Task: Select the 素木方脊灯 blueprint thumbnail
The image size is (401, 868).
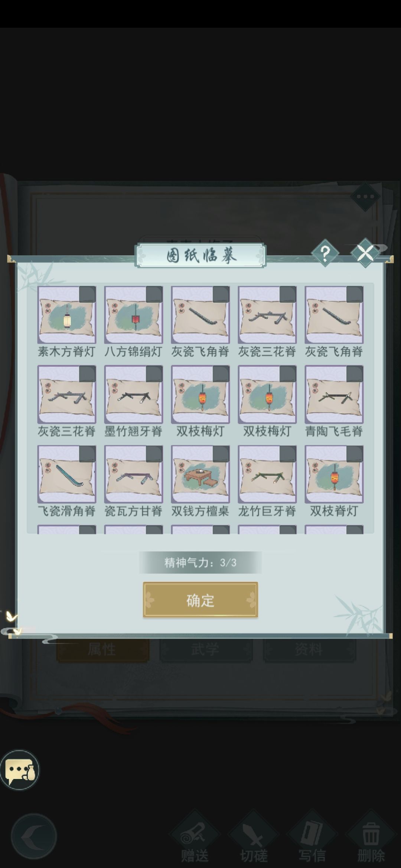Action: click(67, 315)
